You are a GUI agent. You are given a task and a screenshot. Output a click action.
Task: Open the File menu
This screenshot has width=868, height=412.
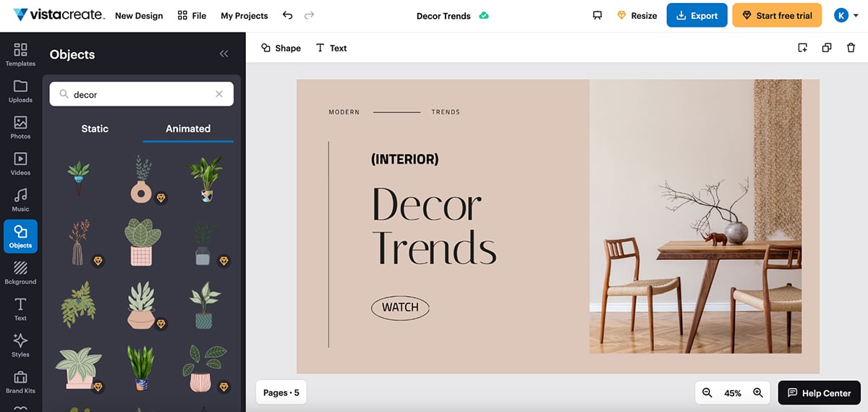[x=192, y=15]
